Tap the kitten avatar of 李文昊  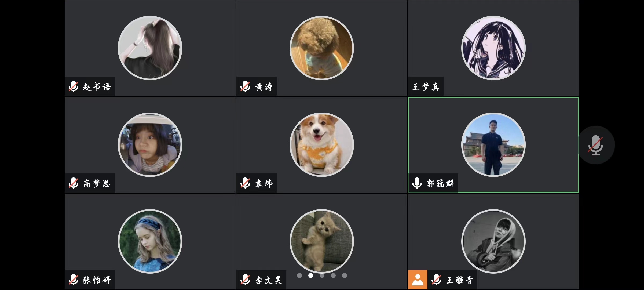point(322,241)
